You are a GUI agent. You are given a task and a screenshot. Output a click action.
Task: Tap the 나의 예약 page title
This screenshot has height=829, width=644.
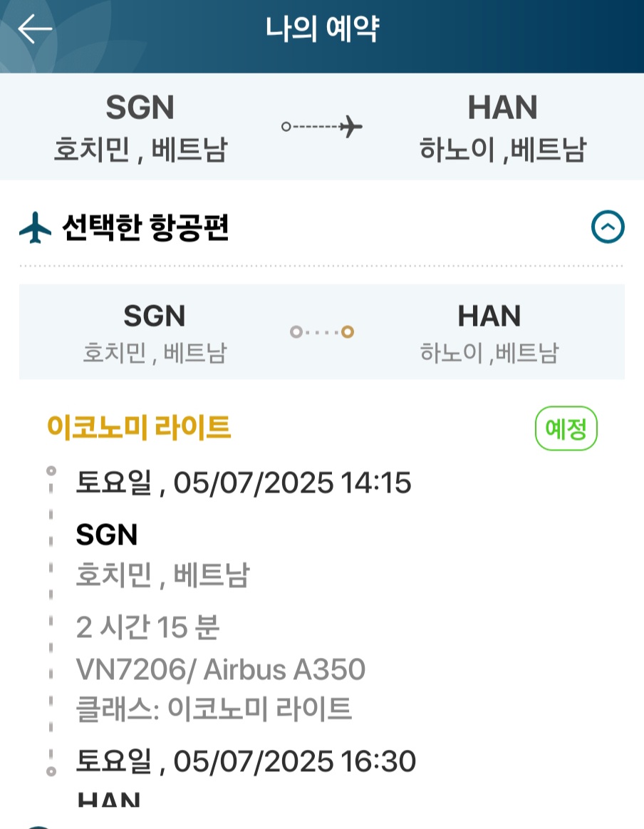tap(322, 30)
